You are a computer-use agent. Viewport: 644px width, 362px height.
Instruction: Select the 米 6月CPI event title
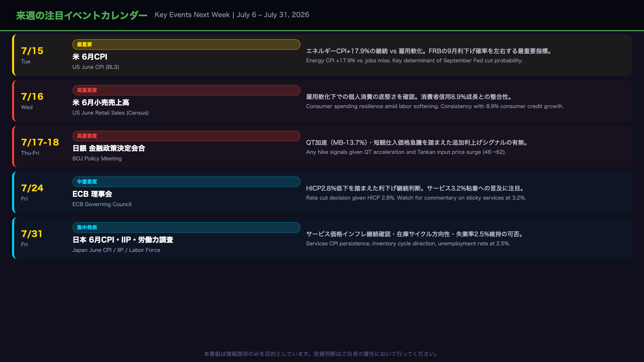pos(90,57)
